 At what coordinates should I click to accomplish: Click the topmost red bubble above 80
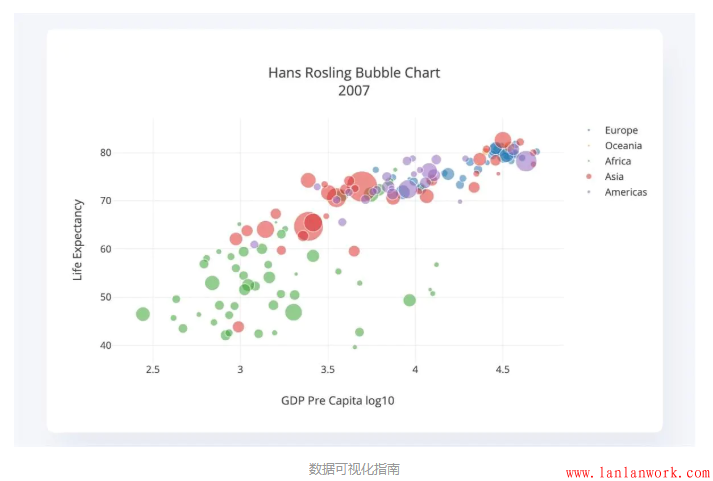click(503, 140)
